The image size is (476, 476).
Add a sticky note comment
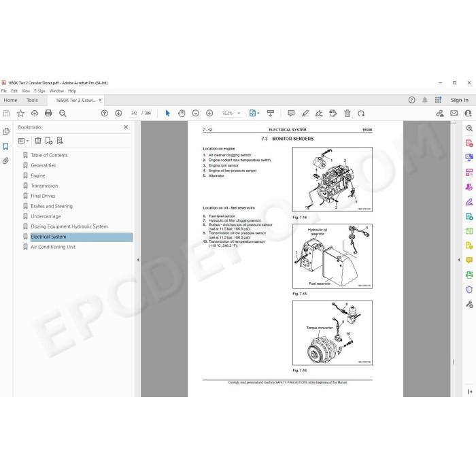pyautogui.click(x=291, y=114)
